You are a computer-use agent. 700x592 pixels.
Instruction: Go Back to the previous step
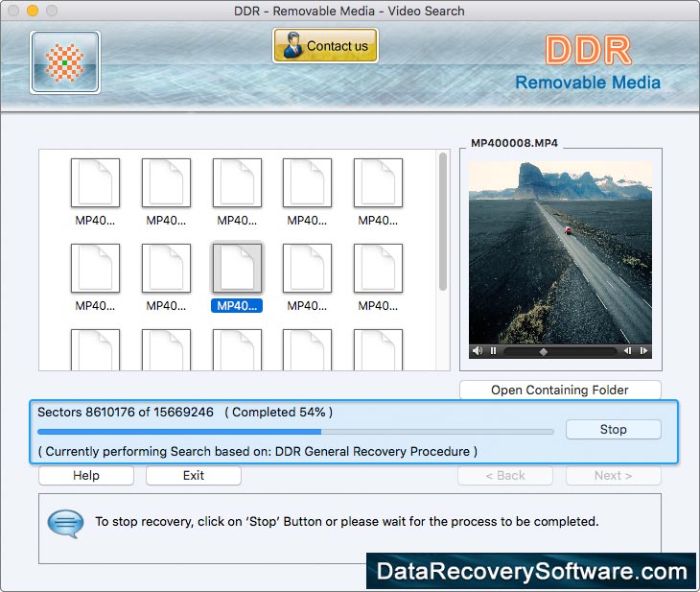pos(505,475)
